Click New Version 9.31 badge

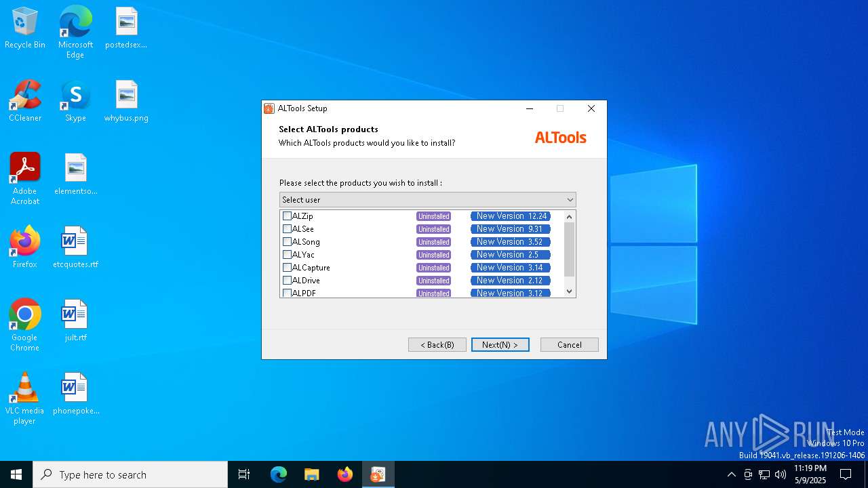click(x=511, y=229)
